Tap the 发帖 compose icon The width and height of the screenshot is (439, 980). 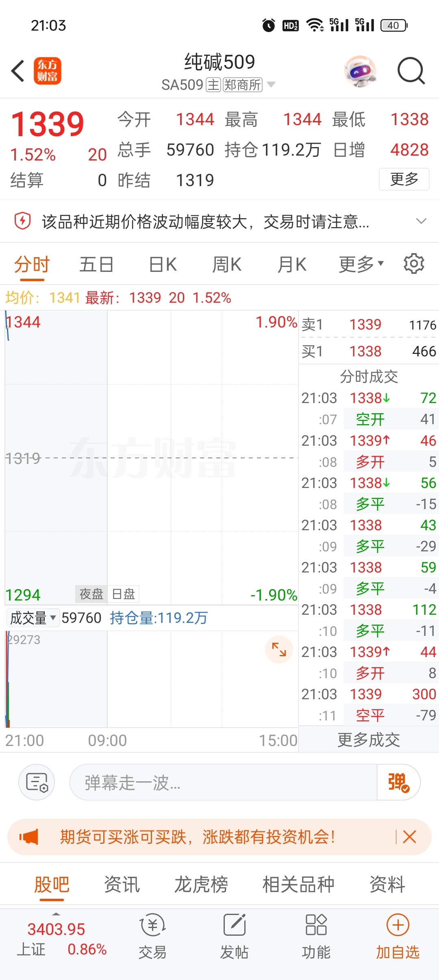click(x=235, y=926)
